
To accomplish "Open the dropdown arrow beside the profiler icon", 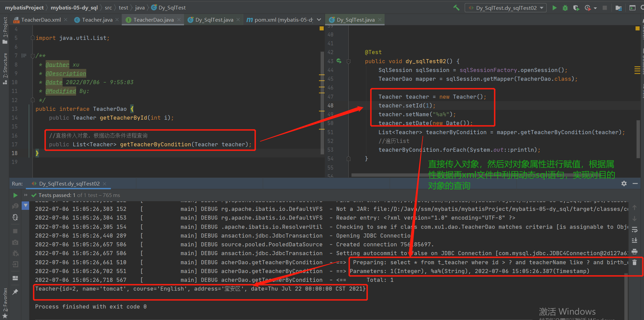I will point(595,8).
